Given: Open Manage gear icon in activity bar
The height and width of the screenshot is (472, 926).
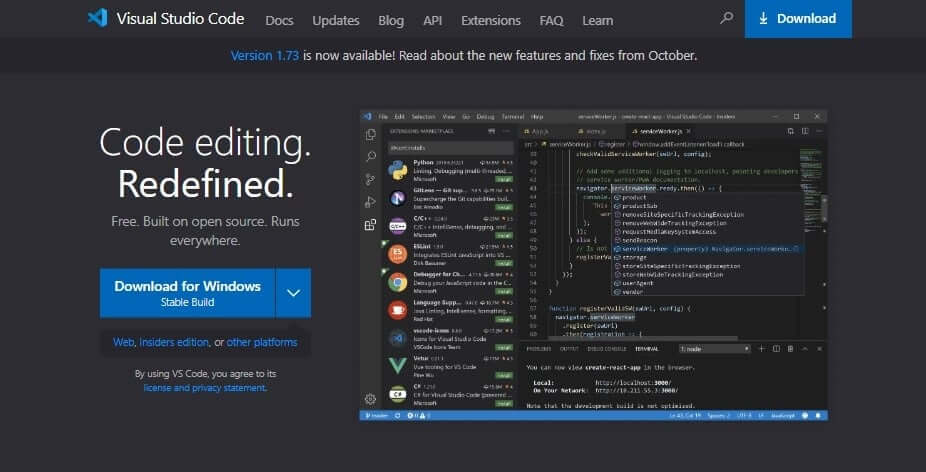Looking at the screenshot, I should (x=370, y=399).
